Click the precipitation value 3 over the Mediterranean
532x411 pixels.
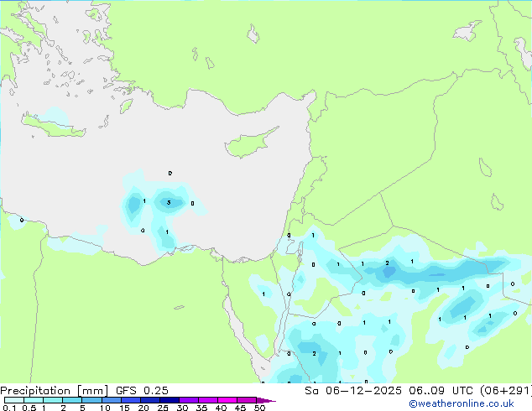(x=169, y=203)
